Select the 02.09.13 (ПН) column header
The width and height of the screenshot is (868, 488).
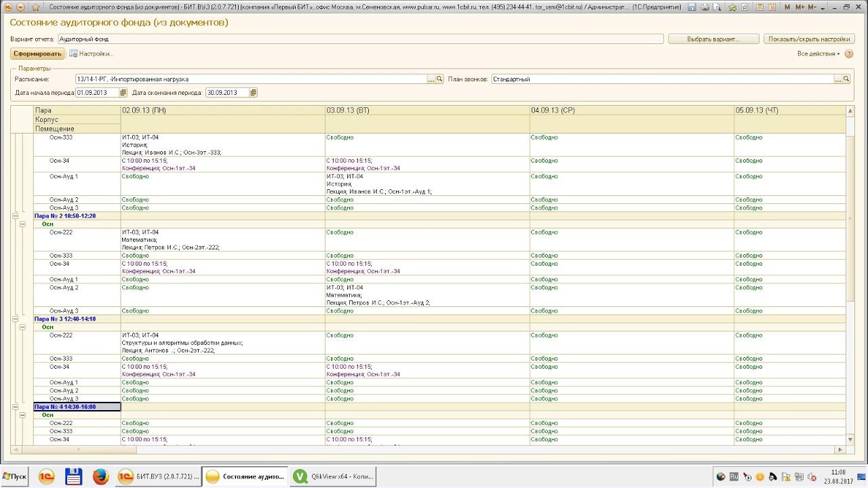point(222,110)
